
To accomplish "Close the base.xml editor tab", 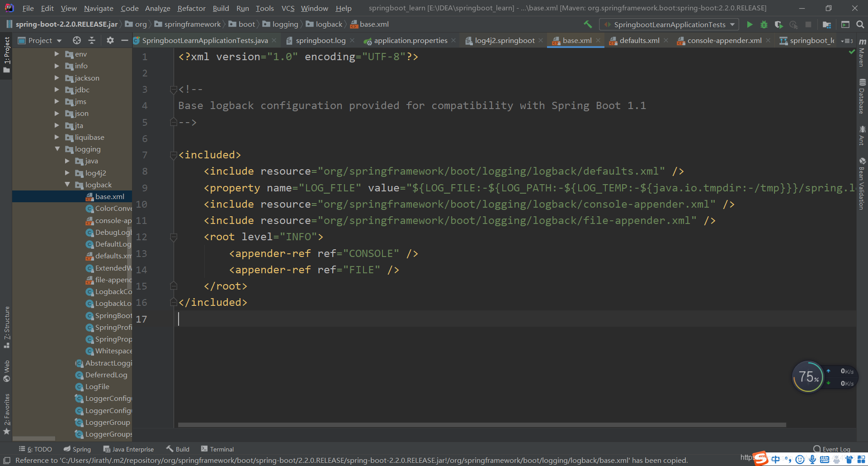I will (598, 40).
